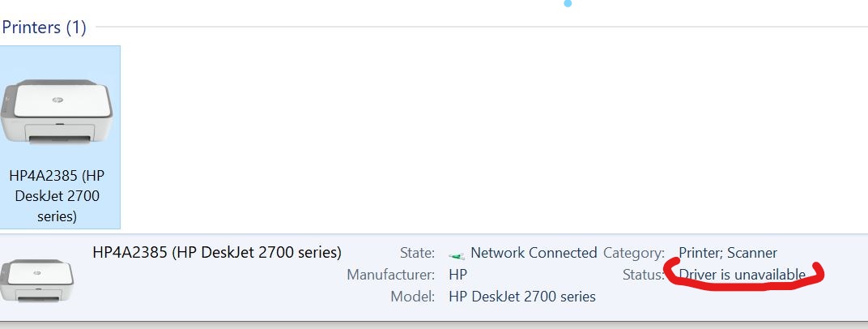Click the "Network Connected" state text

[534, 253]
